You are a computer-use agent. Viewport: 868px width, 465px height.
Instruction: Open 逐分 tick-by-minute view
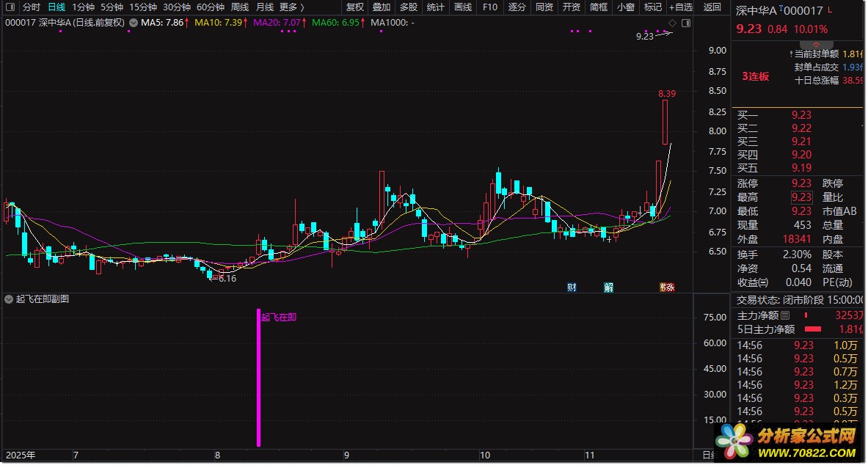coord(517,7)
